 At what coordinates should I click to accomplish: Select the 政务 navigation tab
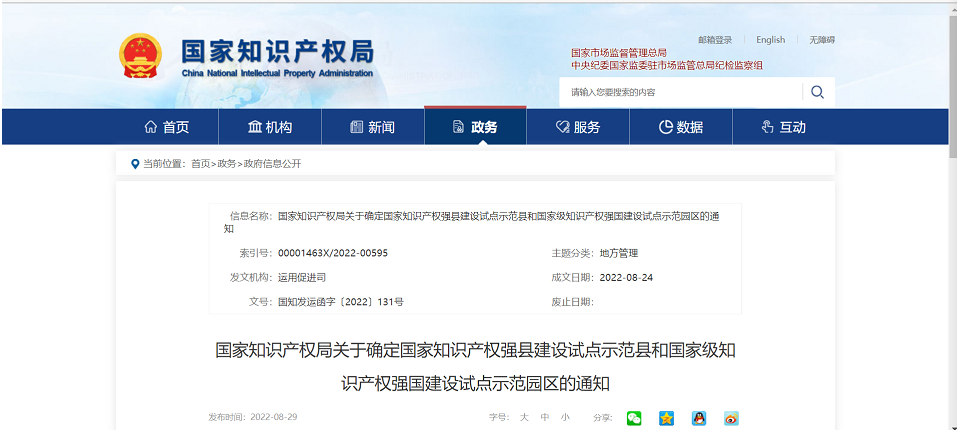tap(475, 127)
